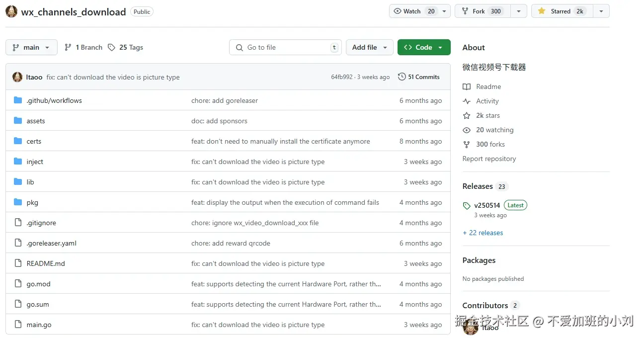Click the assets folder icon

(18, 121)
